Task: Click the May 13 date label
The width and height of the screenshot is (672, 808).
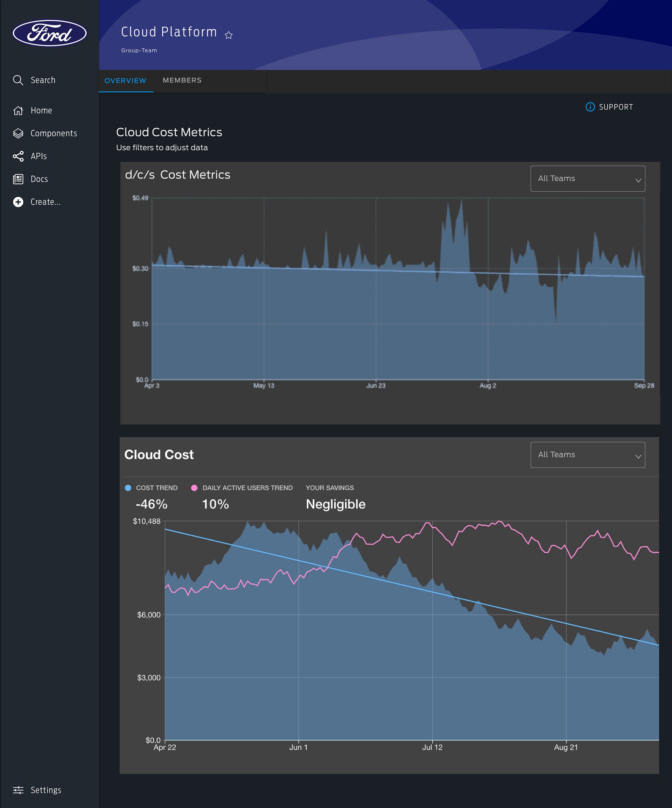Action: 264,386
